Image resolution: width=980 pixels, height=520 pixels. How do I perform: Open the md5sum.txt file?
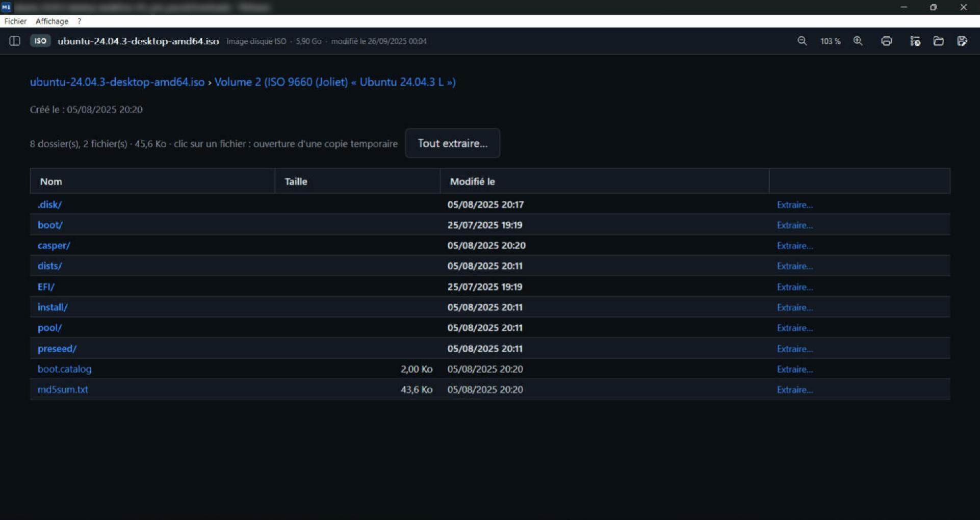click(x=63, y=389)
